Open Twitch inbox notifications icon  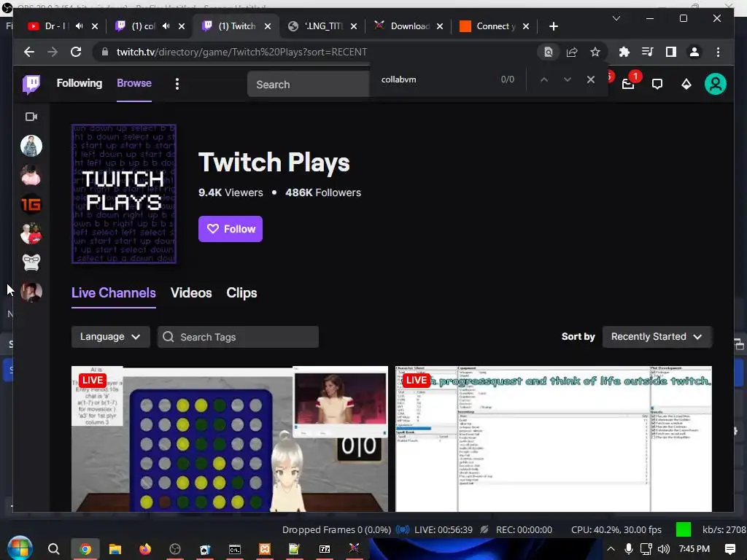tap(628, 85)
